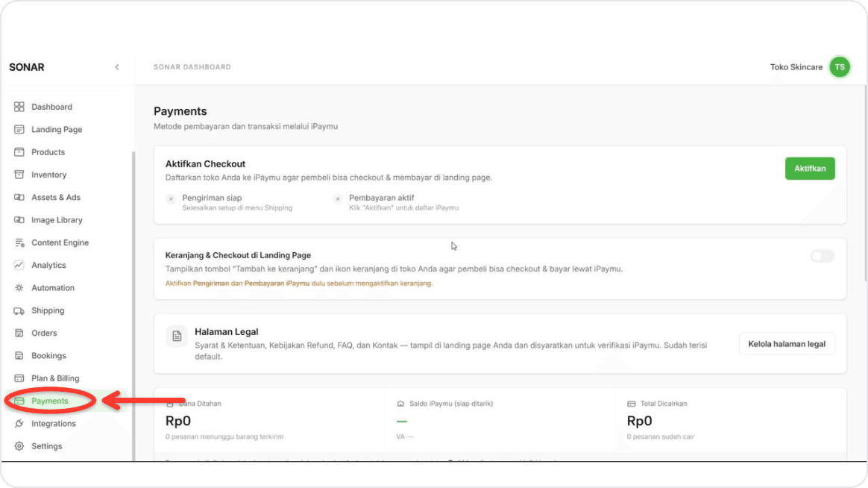Click the Automation gear icon
Viewport: 868px width, 488px height.
coord(19,287)
